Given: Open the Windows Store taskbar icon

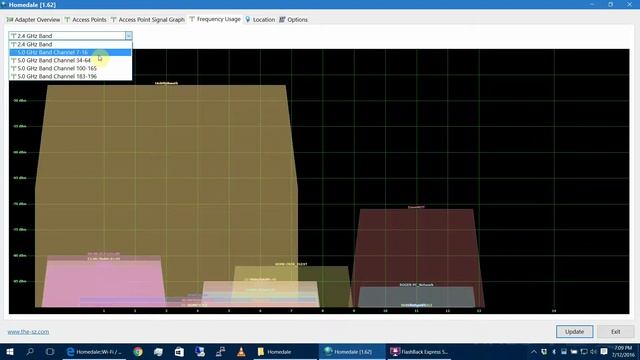Looking at the screenshot, I should [179, 351].
